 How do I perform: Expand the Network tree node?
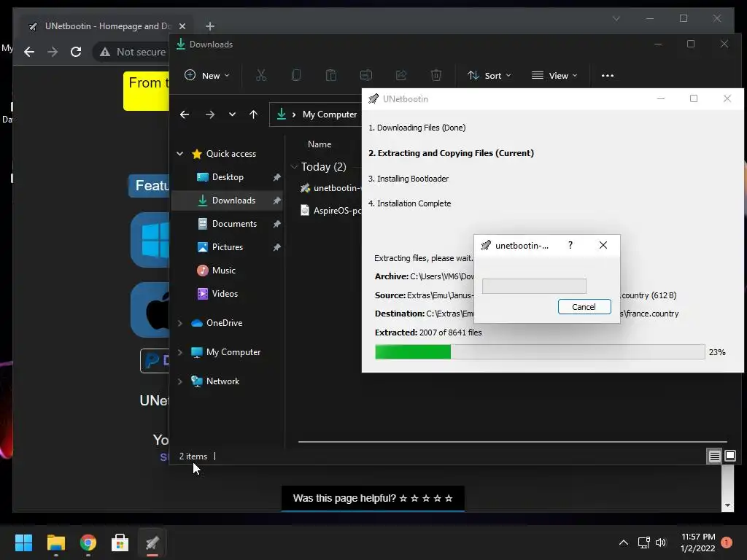[x=179, y=381]
